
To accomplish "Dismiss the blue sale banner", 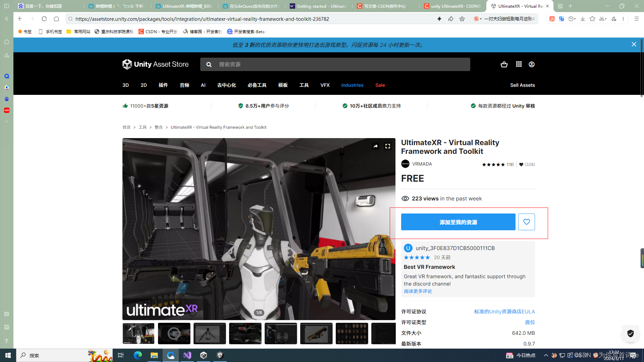I will [x=634, y=45].
